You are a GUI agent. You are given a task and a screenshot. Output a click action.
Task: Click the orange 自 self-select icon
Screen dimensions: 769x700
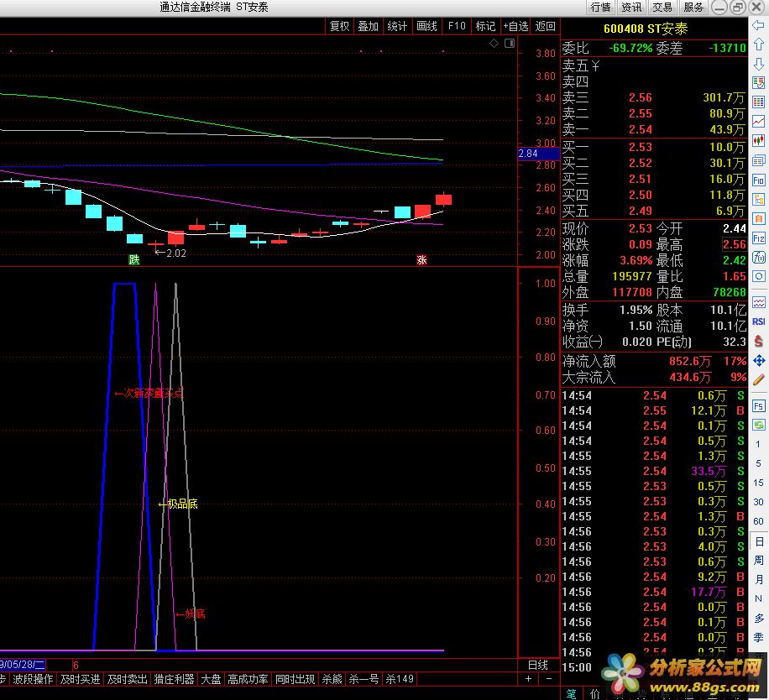[x=759, y=218]
